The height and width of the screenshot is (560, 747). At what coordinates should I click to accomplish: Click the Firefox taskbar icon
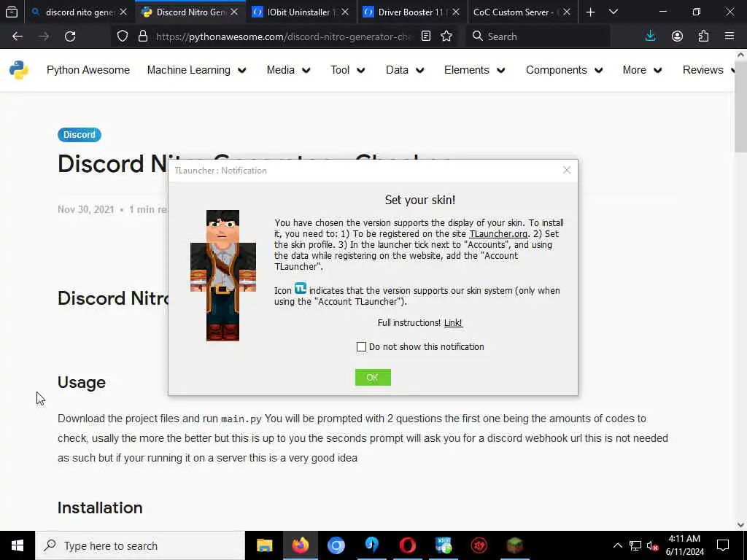pyautogui.click(x=300, y=545)
